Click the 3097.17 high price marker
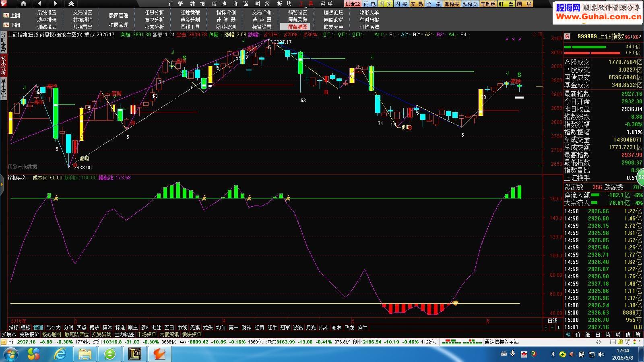The image size is (644, 362). tap(282, 42)
